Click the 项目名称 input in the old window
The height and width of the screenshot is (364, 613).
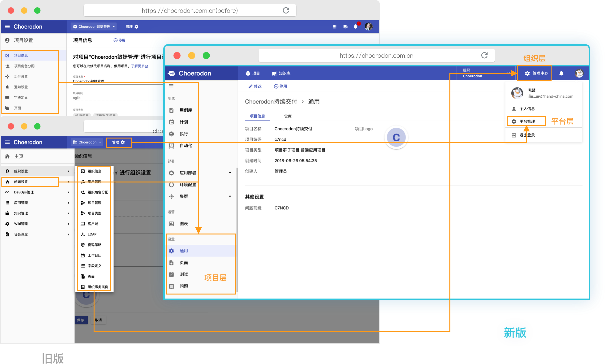[118, 81]
